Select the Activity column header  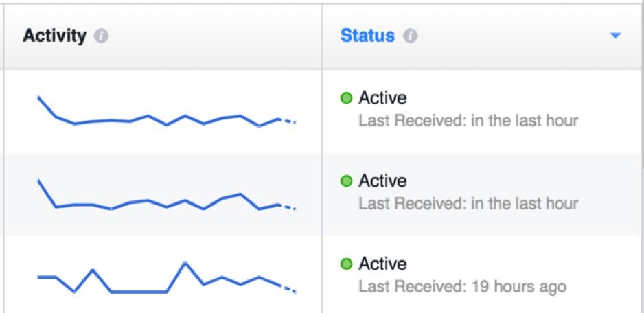pos(54,36)
